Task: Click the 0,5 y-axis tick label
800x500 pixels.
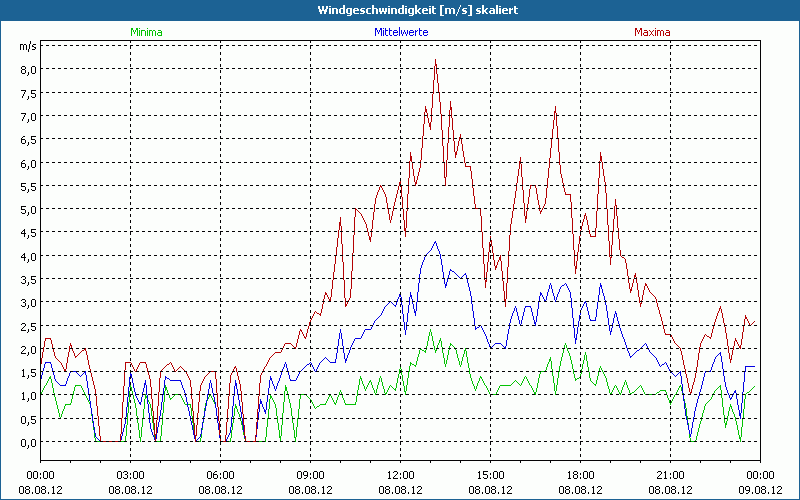Action: click(29, 419)
